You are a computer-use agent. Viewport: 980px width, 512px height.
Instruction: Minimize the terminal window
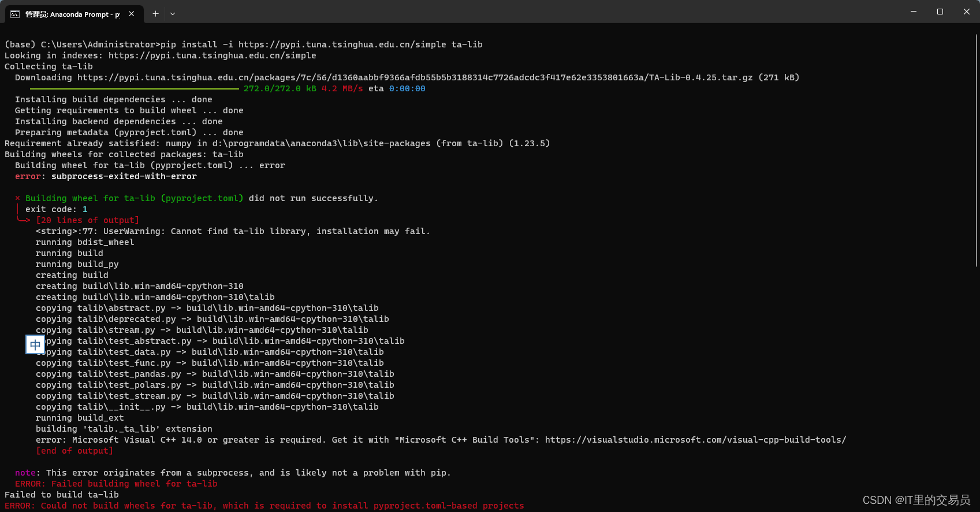[x=914, y=12]
